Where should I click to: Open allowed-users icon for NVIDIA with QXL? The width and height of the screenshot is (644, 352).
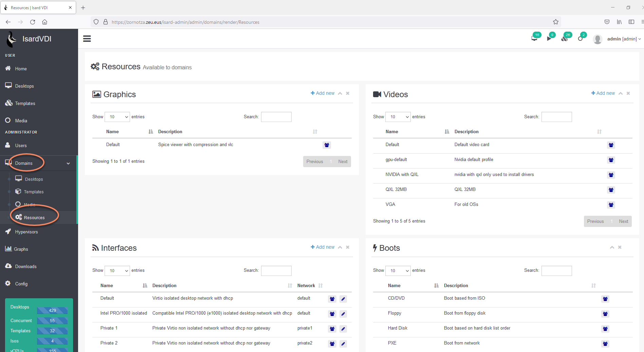pyautogui.click(x=611, y=175)
